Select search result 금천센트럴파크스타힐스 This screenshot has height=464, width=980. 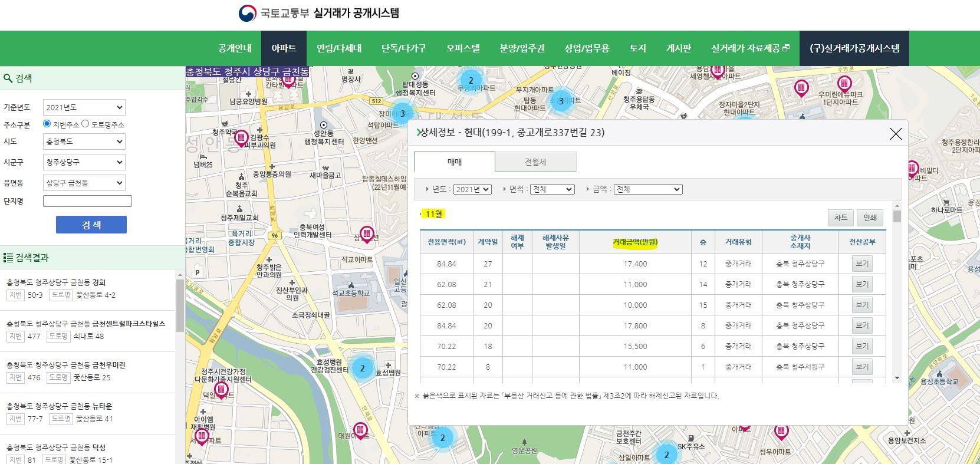pos(87,331)
